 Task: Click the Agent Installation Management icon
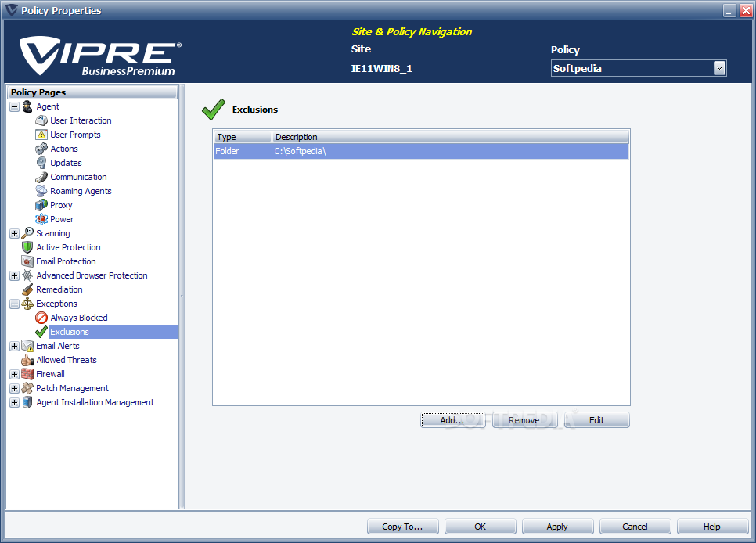[27, 402]
